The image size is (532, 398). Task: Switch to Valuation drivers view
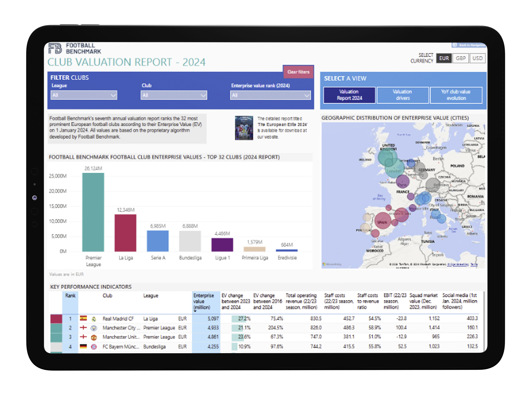(403, 95)
